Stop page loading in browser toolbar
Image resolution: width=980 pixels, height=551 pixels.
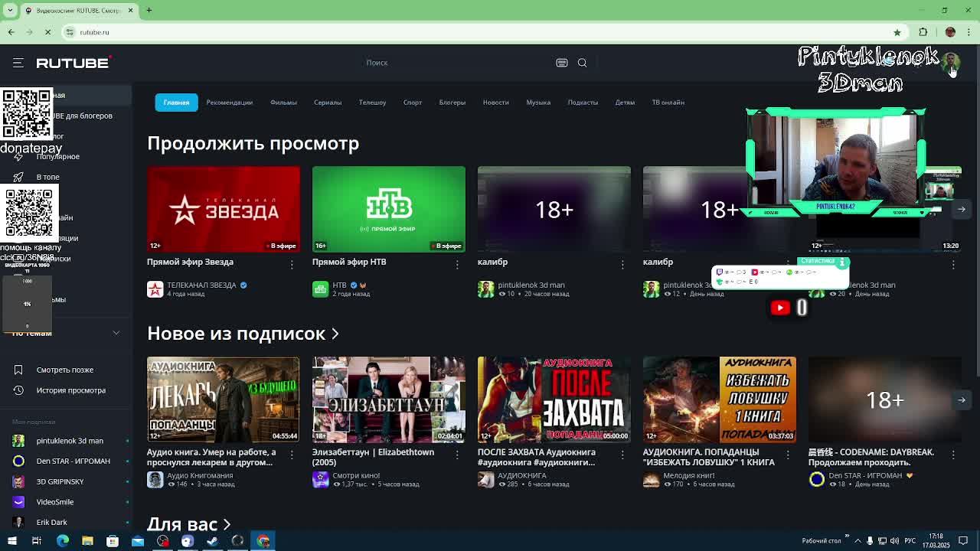tap(47, 32)
